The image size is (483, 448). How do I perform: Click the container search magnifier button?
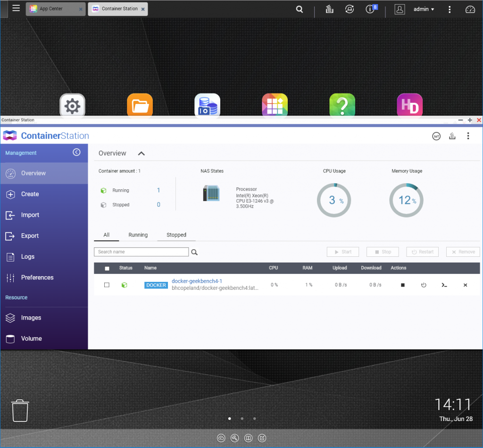(194, 252)
